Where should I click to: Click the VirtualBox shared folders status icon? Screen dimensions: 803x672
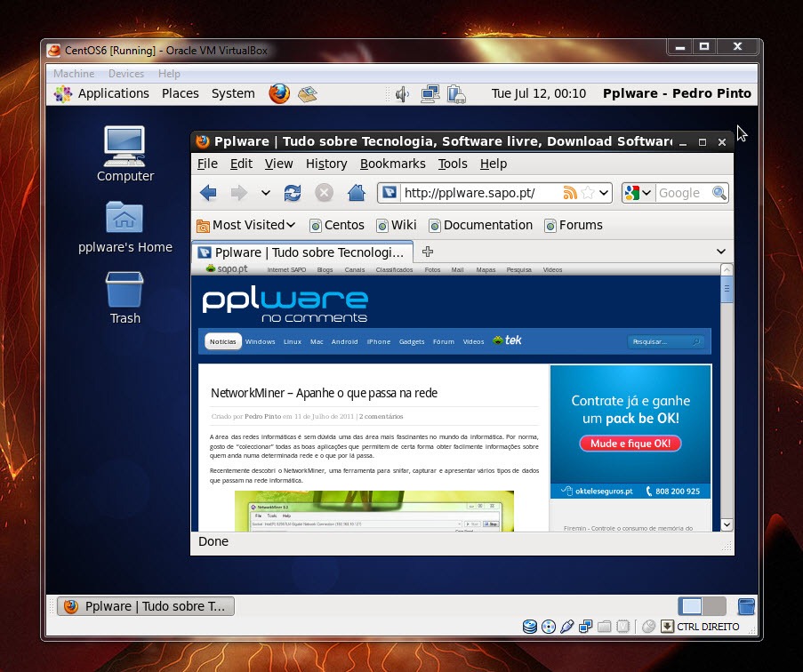(x=605, y=627)
